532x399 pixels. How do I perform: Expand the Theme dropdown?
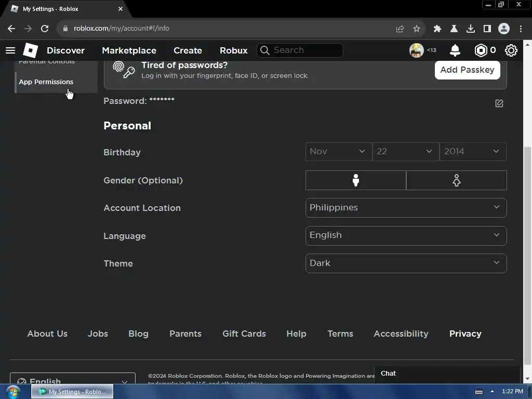click(x=406, y=263)
